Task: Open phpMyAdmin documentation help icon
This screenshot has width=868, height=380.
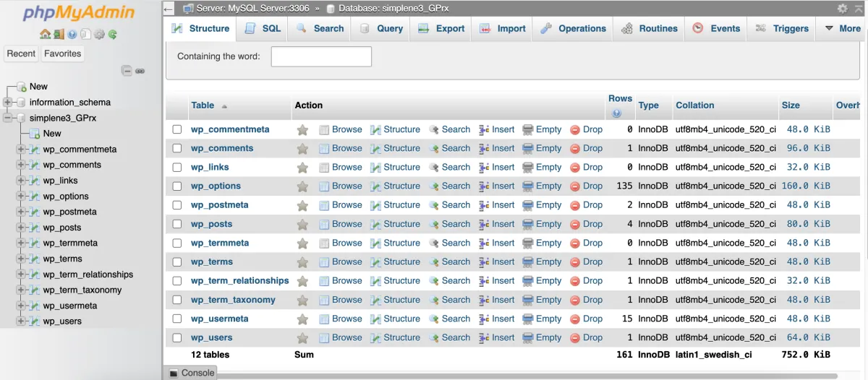Action: click(72, 34)
